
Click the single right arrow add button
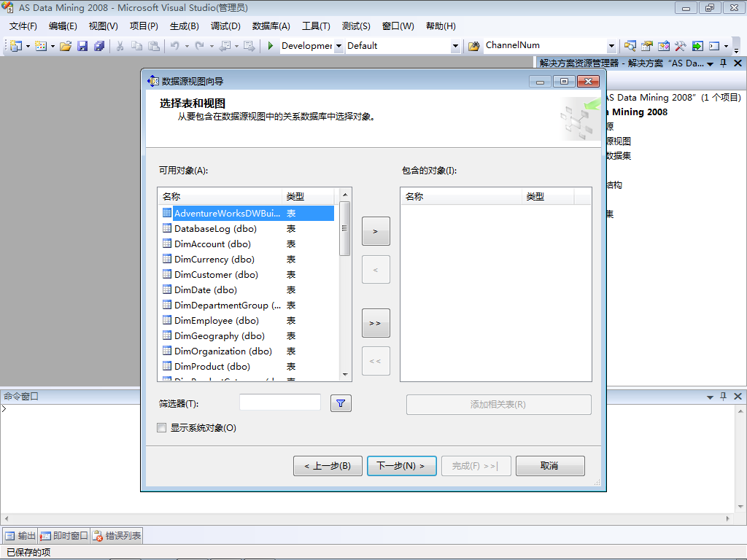376,231
